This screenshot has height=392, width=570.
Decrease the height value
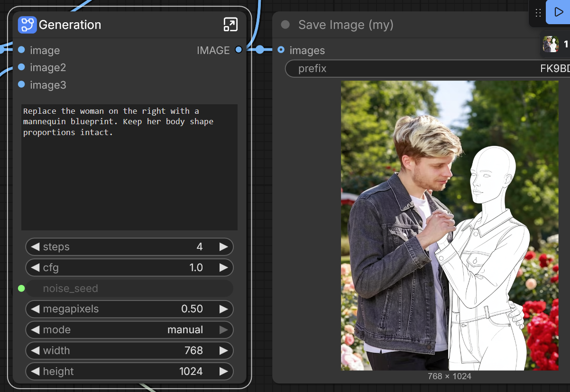coord(35,371)
